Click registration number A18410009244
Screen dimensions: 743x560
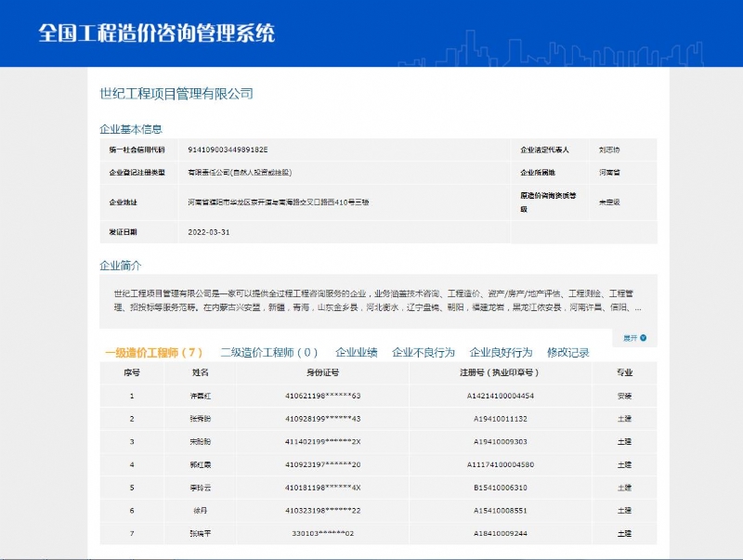[x=501, y=533]
